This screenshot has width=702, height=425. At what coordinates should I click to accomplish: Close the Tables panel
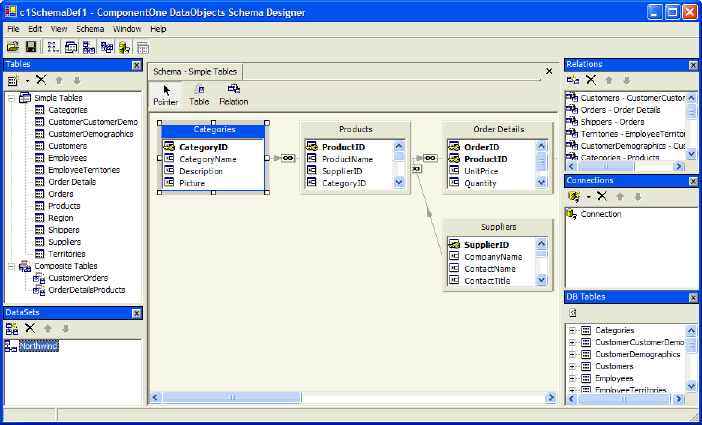[137, 65]
